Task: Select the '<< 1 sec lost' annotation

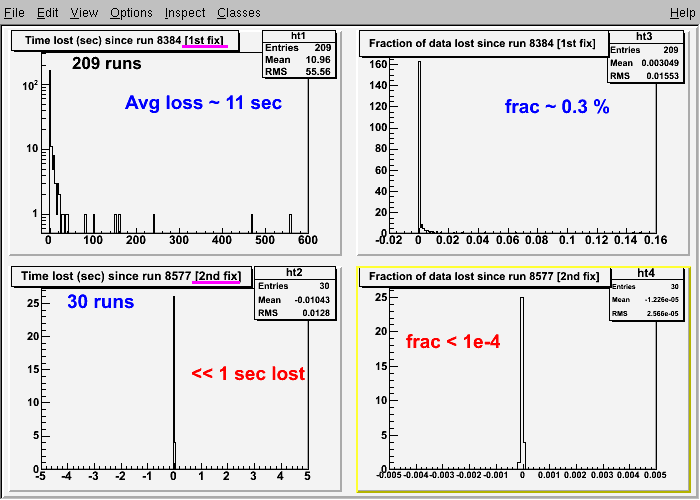Action: 248,374
